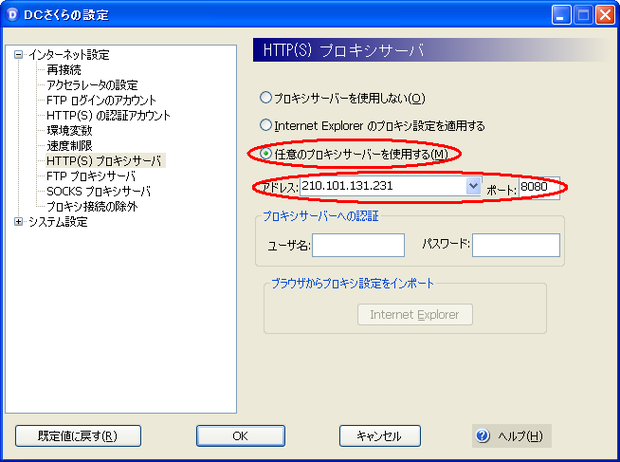Open the proxy address dropdown arrow
This screenshot has height=462, width=620.
473,186
